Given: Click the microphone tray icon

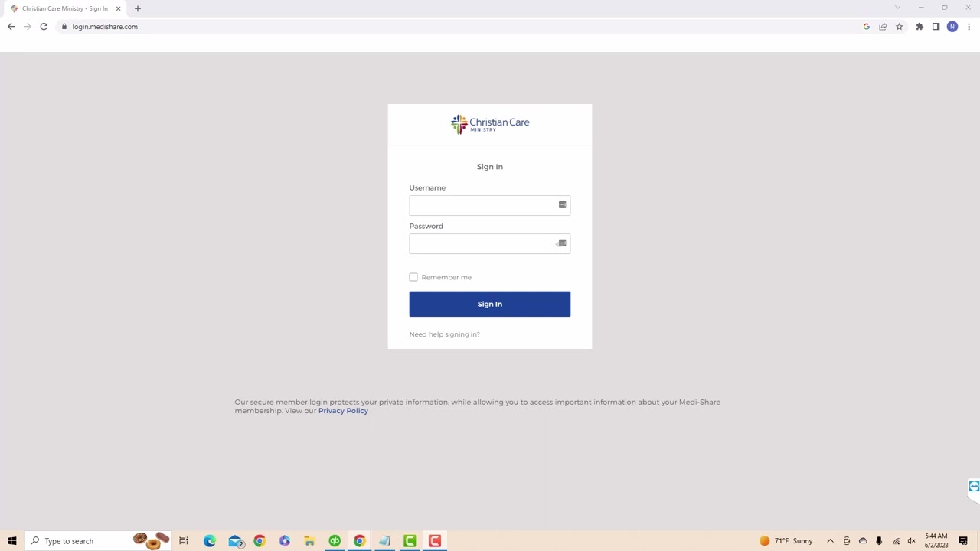Looking at the screenshot, I should point(879,541).
